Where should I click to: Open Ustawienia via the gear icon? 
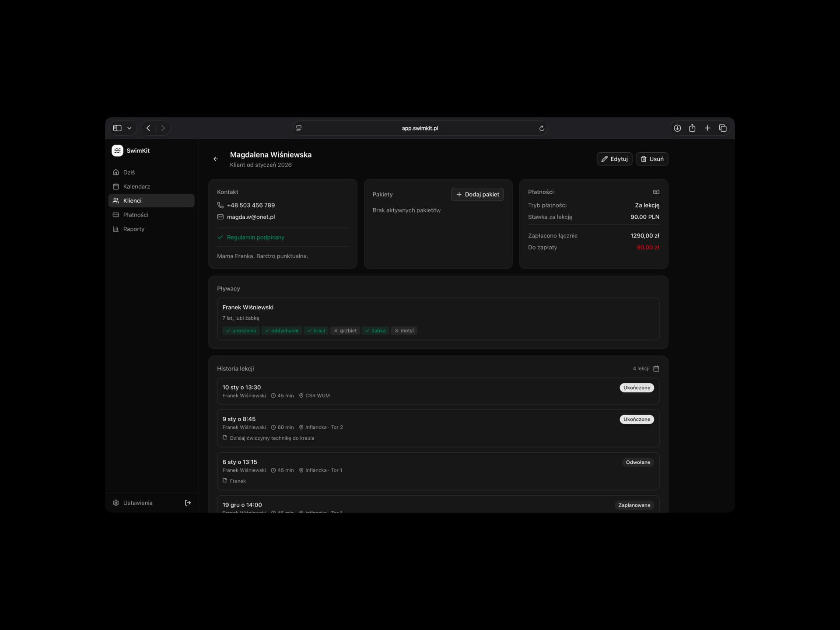click(x=115, y=503)
